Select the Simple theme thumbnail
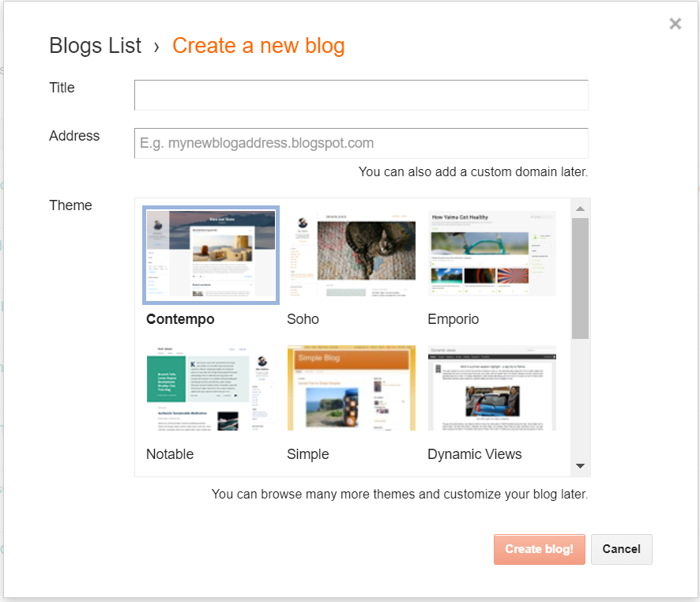The image size is (700, 602). (351, 388)
